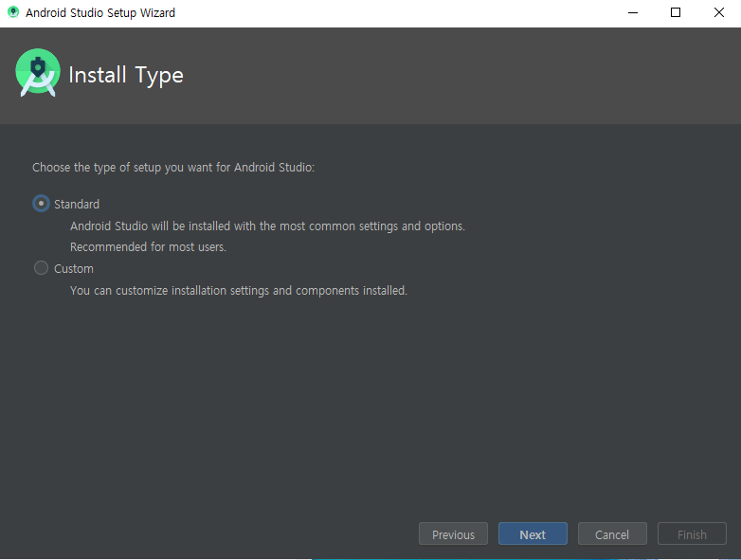Click "Recommended for most users." text

click(148, 246)
